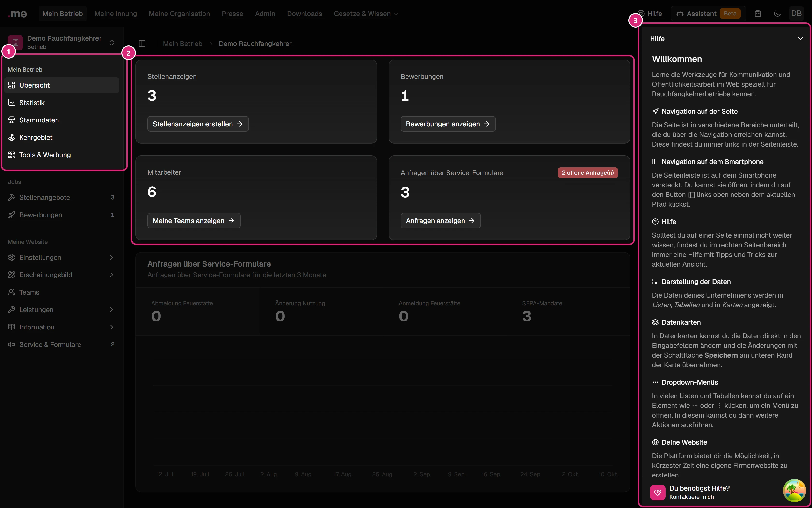Open the DB user avatar menu
This screenshot has width=812, height=508.
pyautogui.click(x=797, y=14)
